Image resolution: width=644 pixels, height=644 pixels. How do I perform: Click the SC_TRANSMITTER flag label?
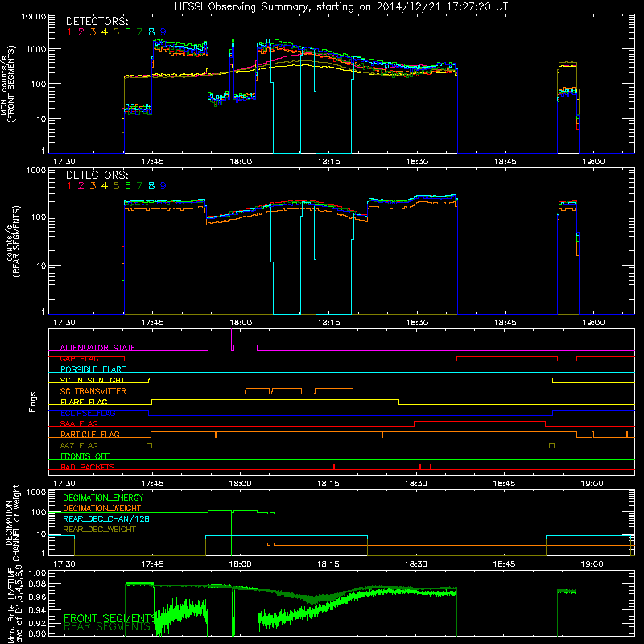(x=93, y=391)
